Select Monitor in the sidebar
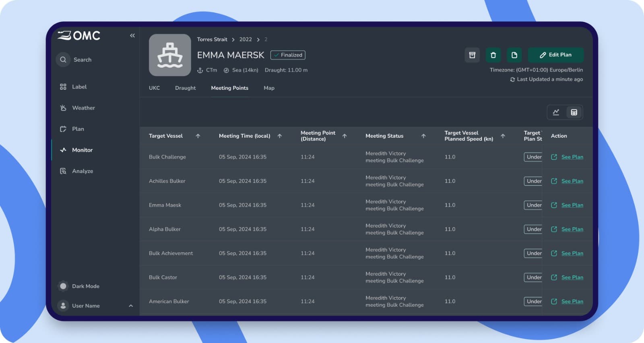This screenshot has height=343, width=644. 76,150
